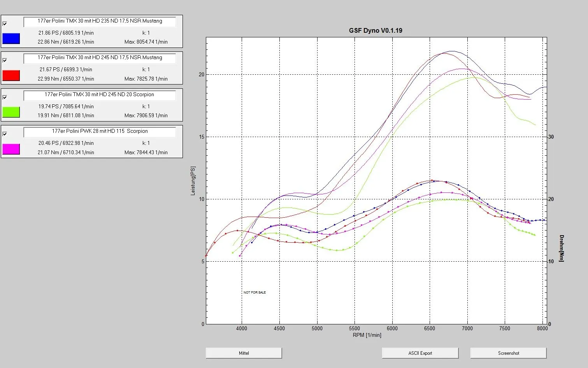Toggle the HD 245 NSR Mustang run checkbox

[5, 60]
